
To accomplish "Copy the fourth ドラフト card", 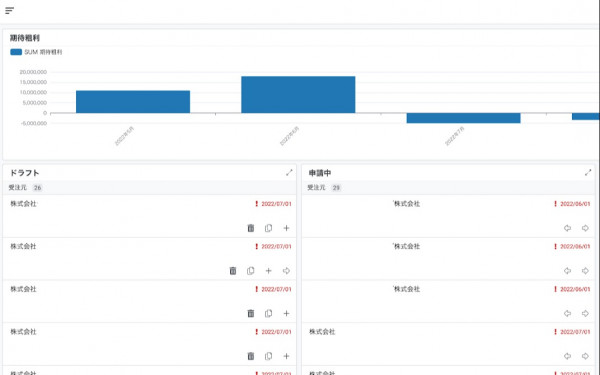I will pos(268,356).
